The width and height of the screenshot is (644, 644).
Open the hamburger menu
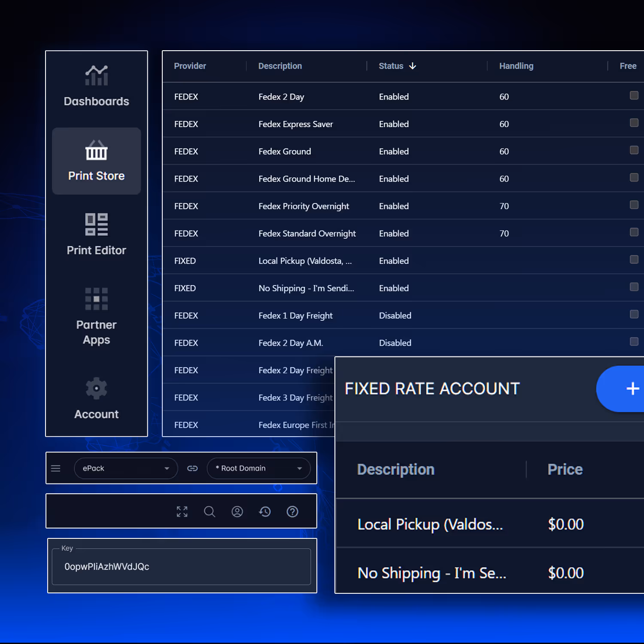[x=55, y=468]
